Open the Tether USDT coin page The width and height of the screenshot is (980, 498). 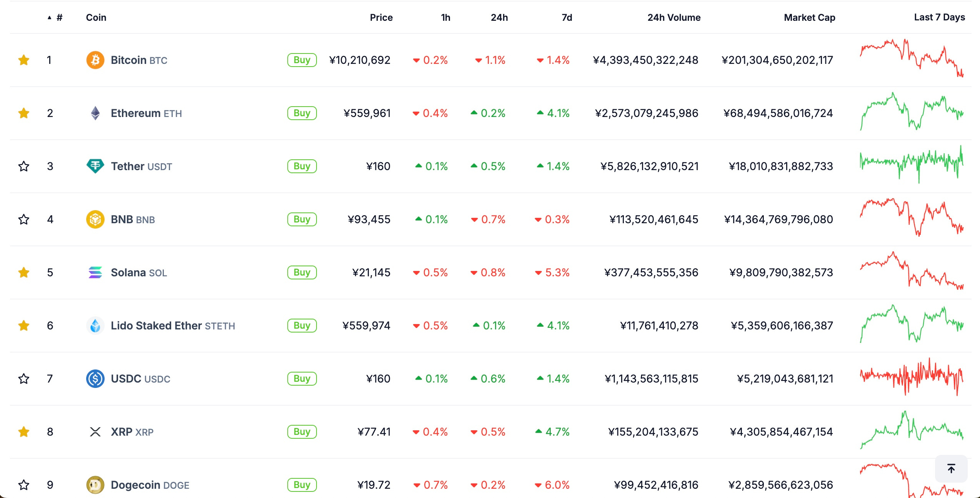[x=141, y=166]
